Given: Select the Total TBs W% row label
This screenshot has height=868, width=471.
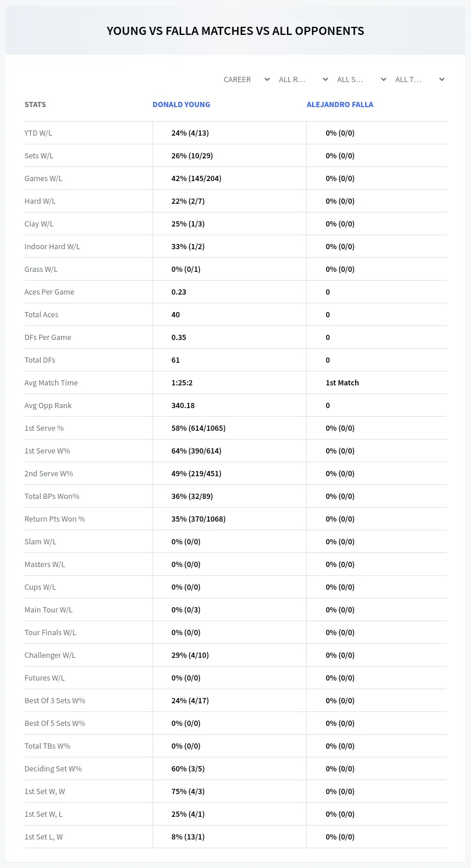Looking at the screenshot, I should 47,746.
